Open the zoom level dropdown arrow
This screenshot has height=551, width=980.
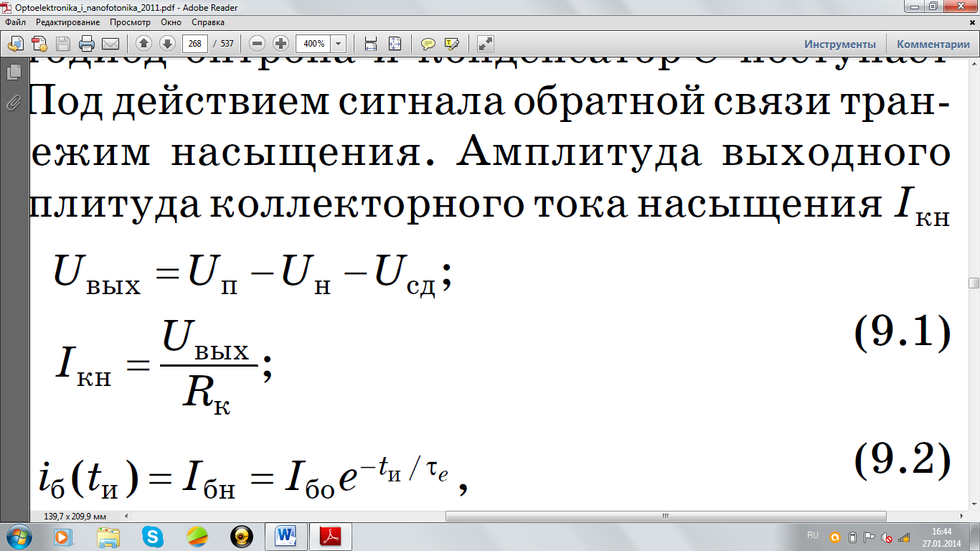pos(339,43)
